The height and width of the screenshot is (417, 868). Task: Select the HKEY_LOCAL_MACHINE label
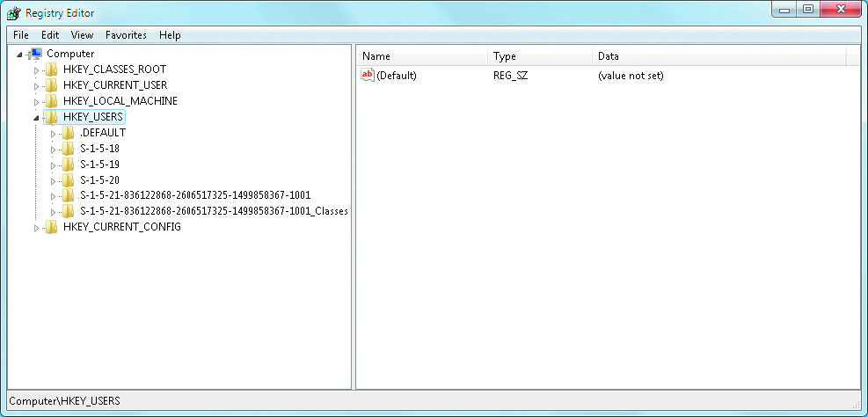tap(120, 101)
